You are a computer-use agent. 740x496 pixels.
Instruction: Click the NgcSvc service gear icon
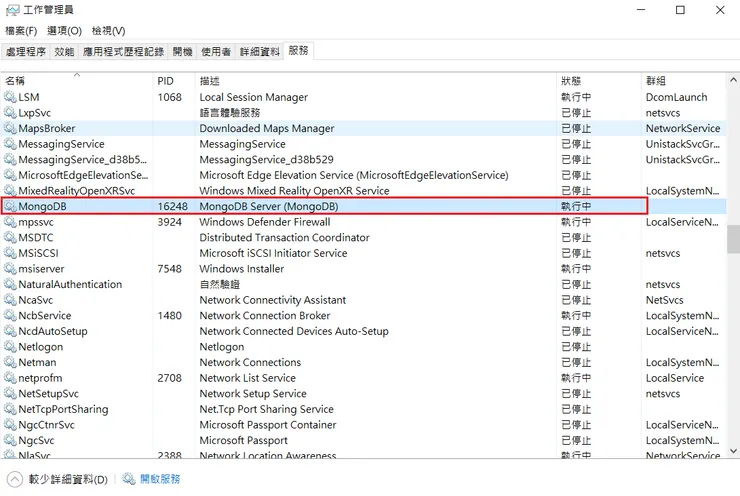pyautogui.click(x=11, y=440)
